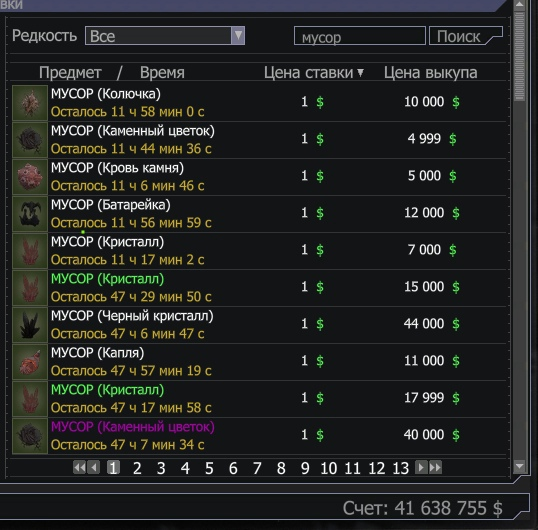Viewport: 538px width, 530px height.
Task: Jump to last page arrow icon
Action: click(435, 467)
